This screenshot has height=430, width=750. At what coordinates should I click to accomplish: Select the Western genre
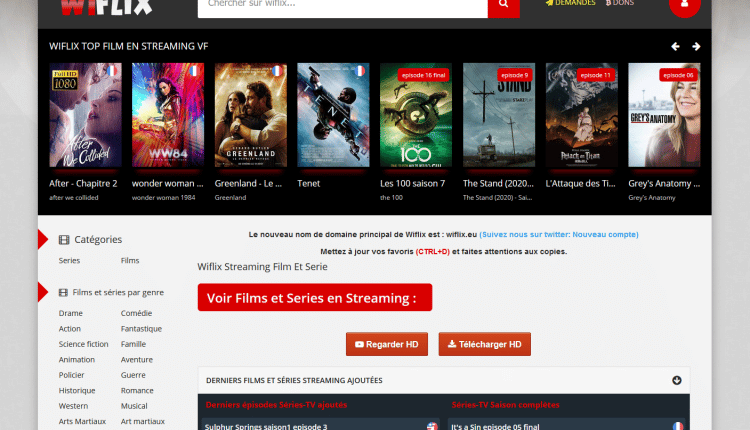tap(73, 406)
